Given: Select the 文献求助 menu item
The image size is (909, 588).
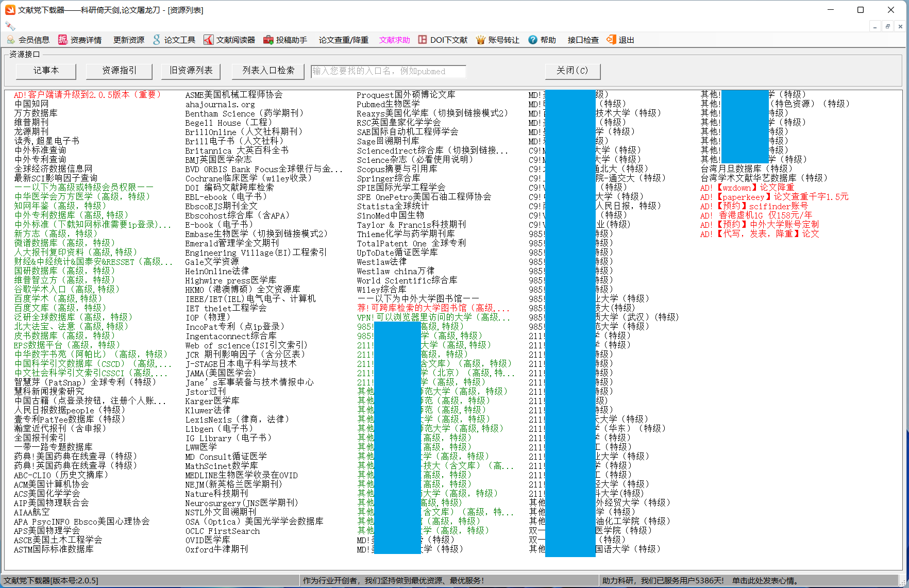Looking at the screenshot, I should click(395, 40).
